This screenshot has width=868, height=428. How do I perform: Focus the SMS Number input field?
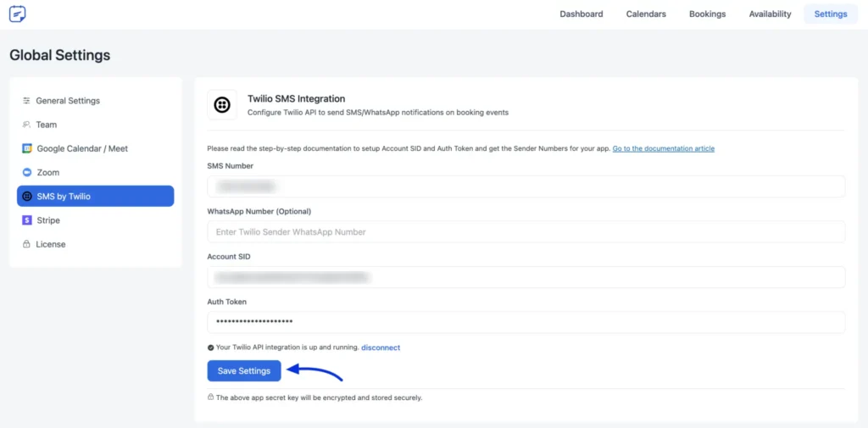(526, 186)
